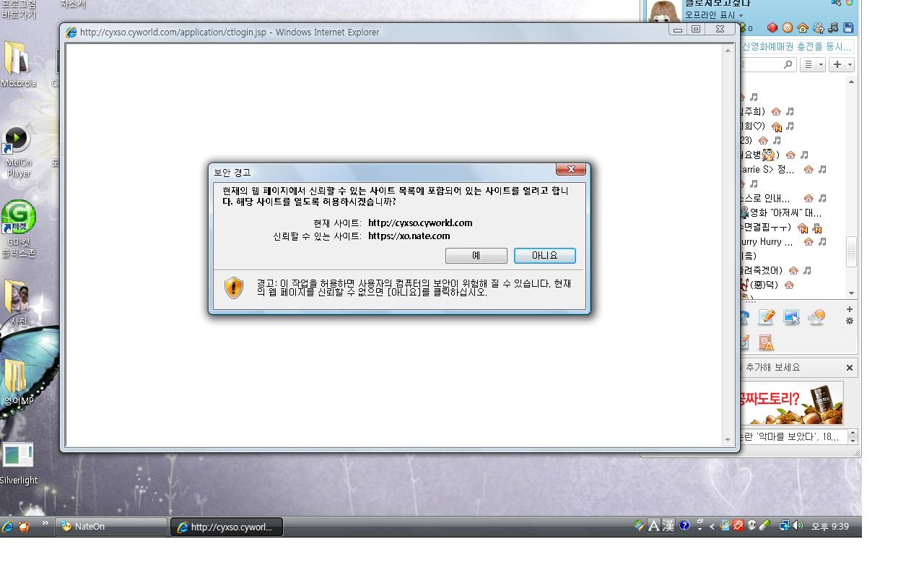Open the Silverlight desktop icon
The height and width of the screenshot is (578, 924).
click(18, 463)
